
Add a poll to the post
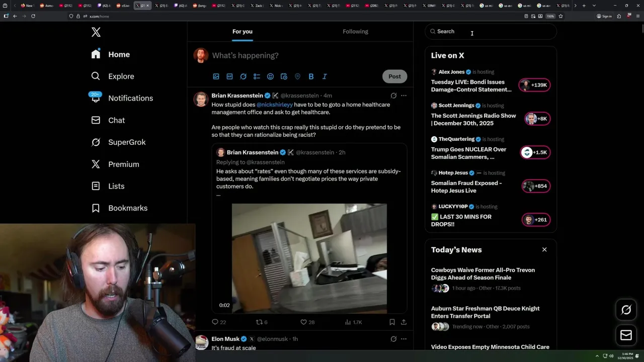pos(257,76)
